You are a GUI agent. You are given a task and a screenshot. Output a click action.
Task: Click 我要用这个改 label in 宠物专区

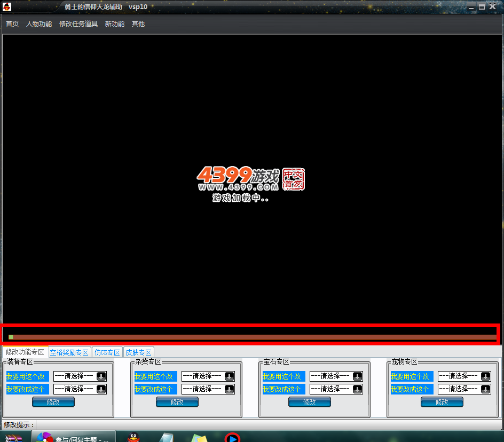[412, 376]
